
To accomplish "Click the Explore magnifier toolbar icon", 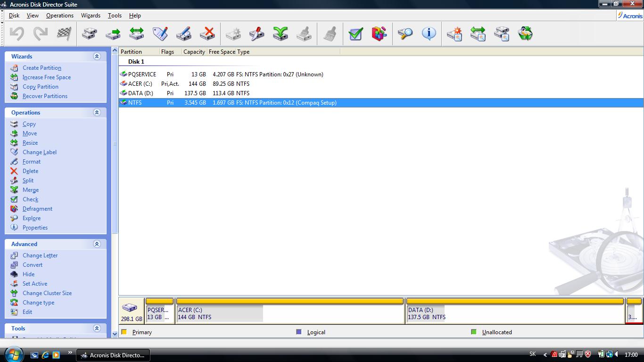I will pos(405,33).
